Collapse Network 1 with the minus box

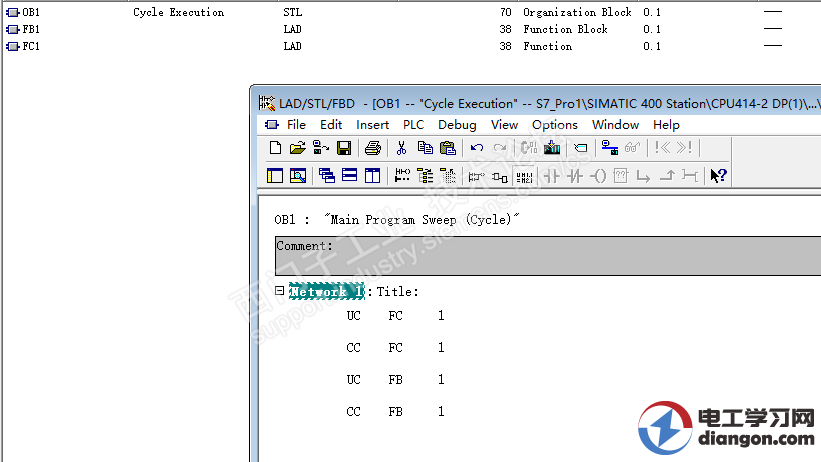click(280, 290)
